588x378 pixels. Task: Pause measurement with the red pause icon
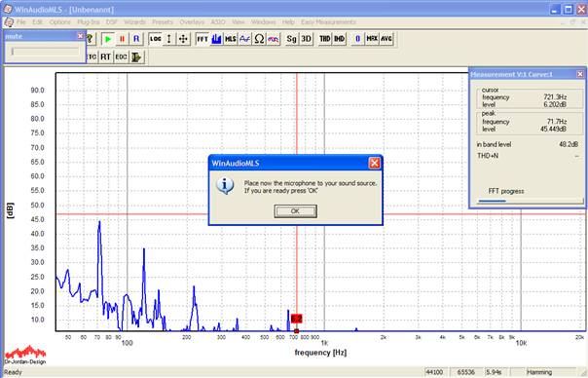(122, 39)
